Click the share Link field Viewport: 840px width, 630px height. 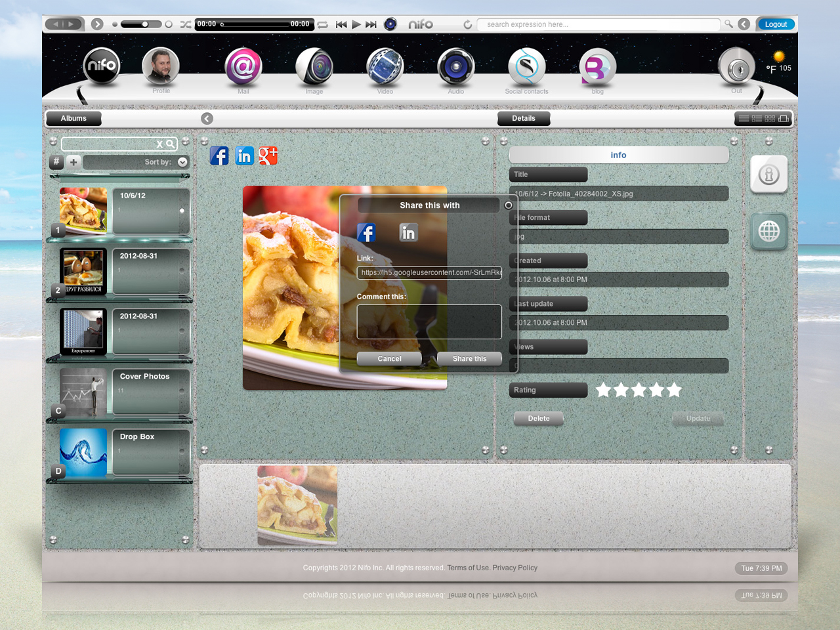[x=429, y=272]
